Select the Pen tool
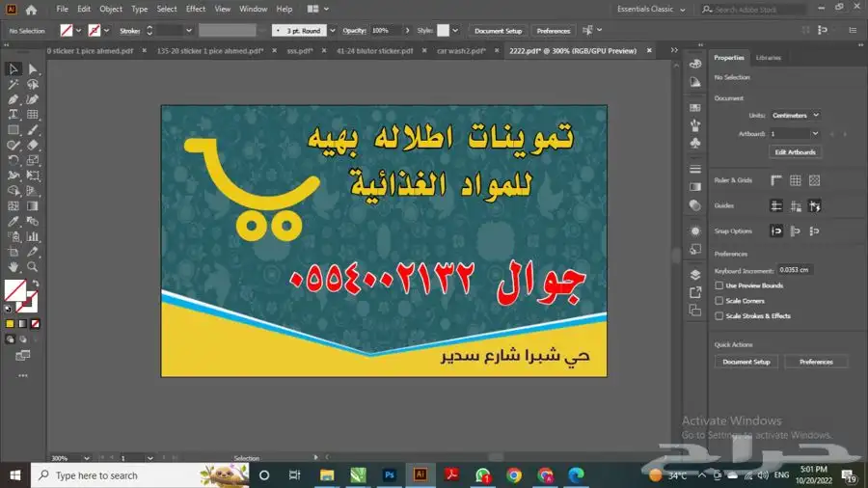This screenshot has width=868, height=488. [14, 99]
